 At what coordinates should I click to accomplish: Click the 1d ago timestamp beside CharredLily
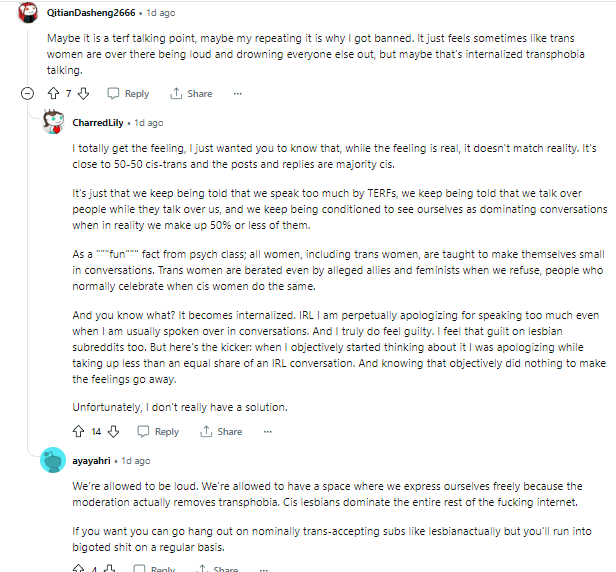(x=149, y=123)
